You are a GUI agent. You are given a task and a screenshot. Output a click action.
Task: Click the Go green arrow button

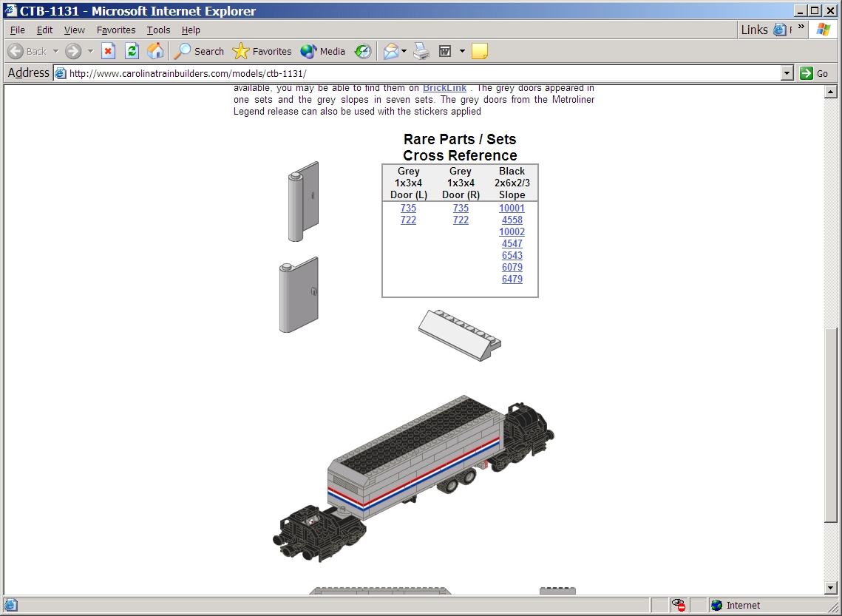[806, 73]
